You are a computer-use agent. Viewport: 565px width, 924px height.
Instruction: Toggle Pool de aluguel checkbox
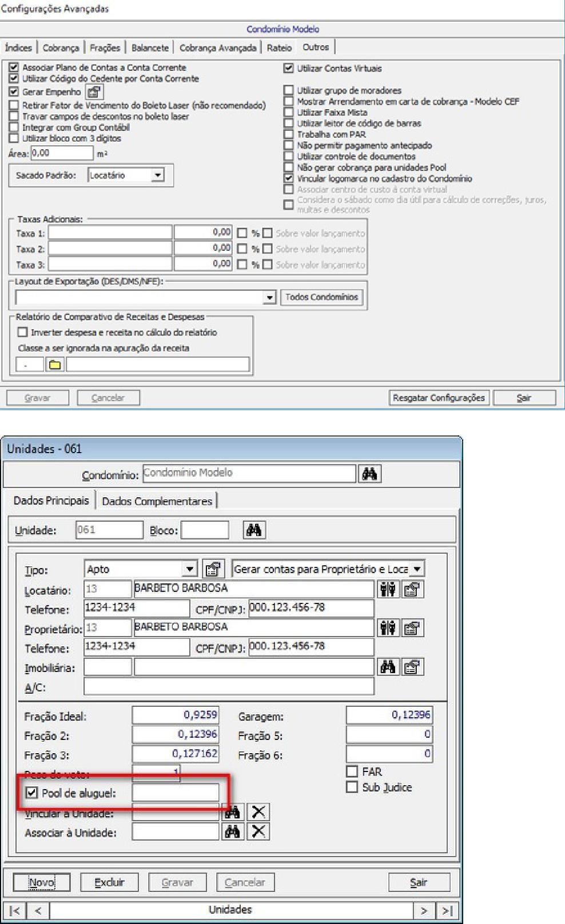click(x=31, y=793)
